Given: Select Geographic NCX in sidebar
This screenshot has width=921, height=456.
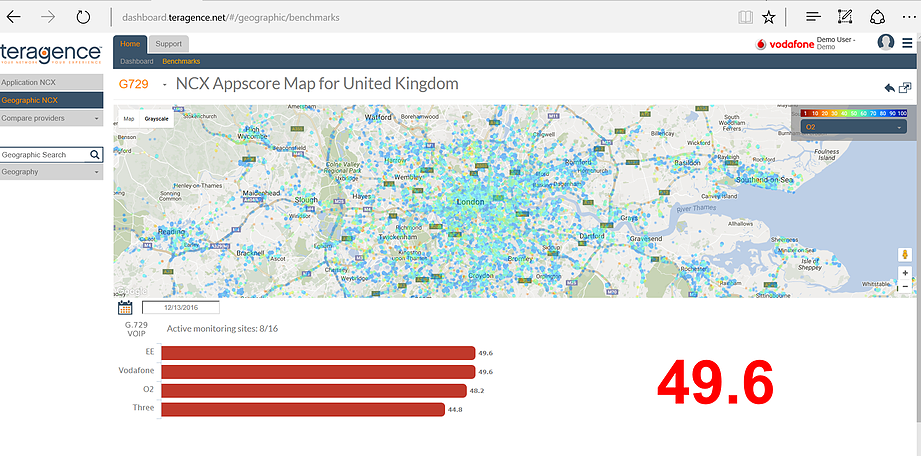Looking at the screenshot, I should click(x=51, y=100).
